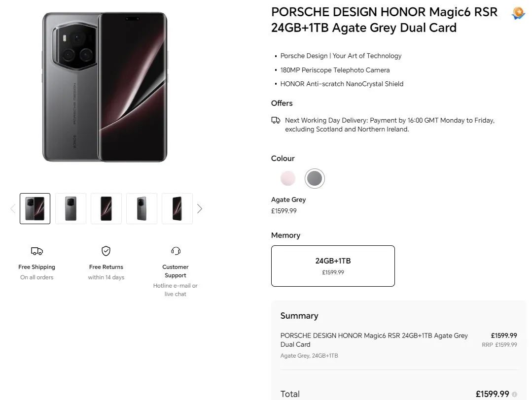Pick the pink colour swatch
Screen dimensions: 532x400
288,178
